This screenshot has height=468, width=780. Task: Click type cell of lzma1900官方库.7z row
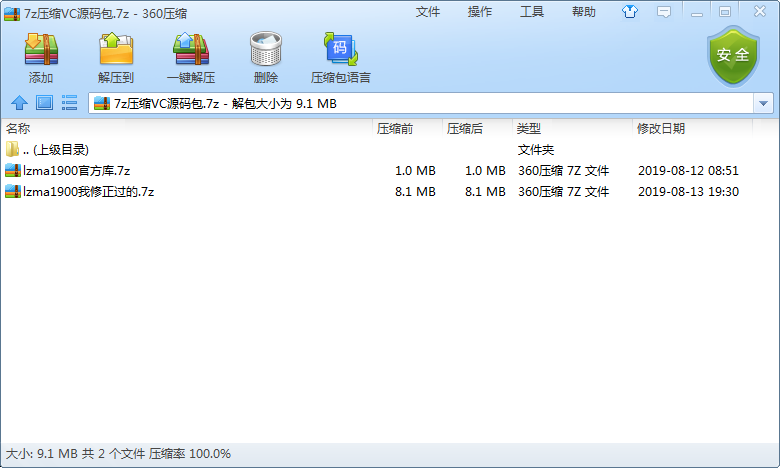click(564, 171)
